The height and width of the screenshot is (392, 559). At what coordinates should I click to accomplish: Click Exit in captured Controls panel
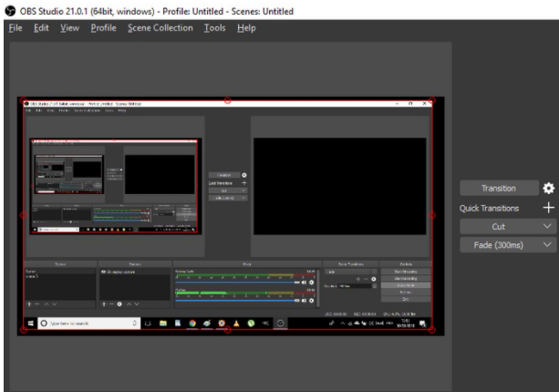coord(406,299)
